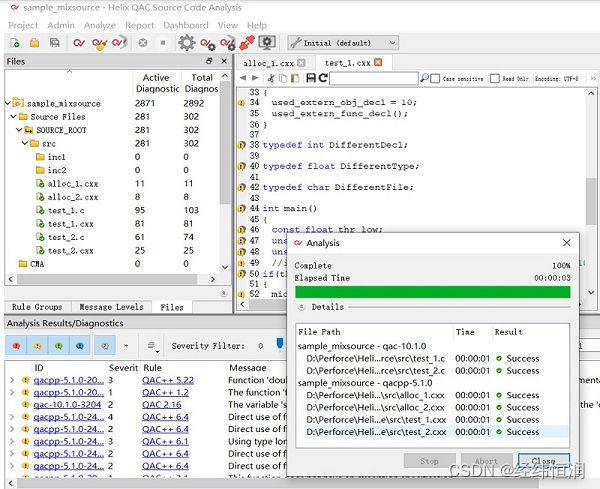Toggle the blue info severity filter icon
This screenshot has height=489, width=600.
80,346
